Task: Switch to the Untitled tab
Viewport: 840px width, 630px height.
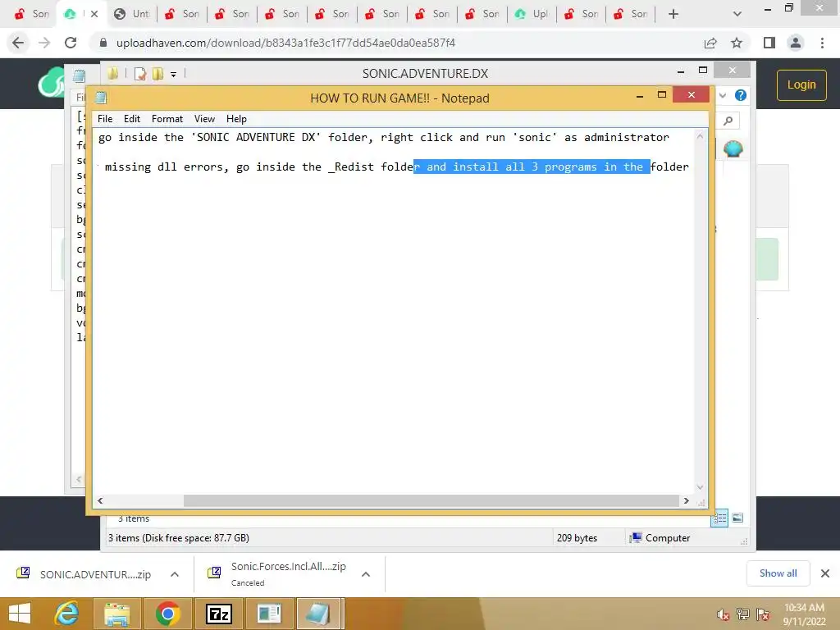Action: [x=133, y=14]
